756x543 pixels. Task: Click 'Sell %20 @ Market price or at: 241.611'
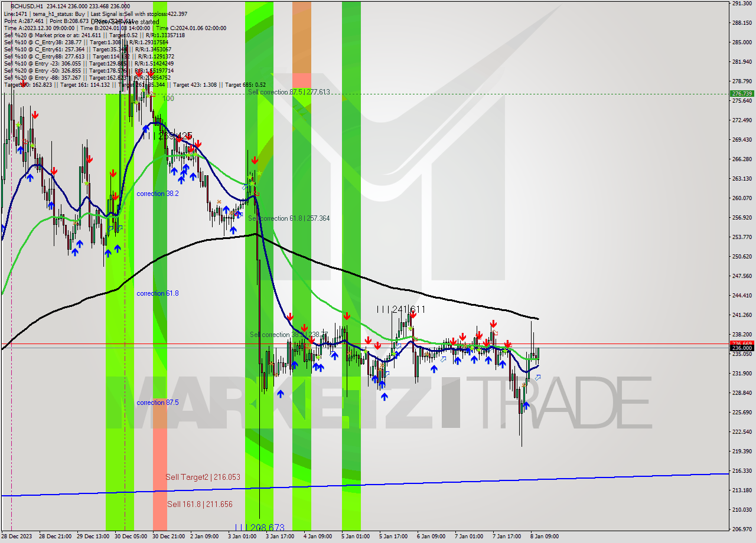click(53, 35)
